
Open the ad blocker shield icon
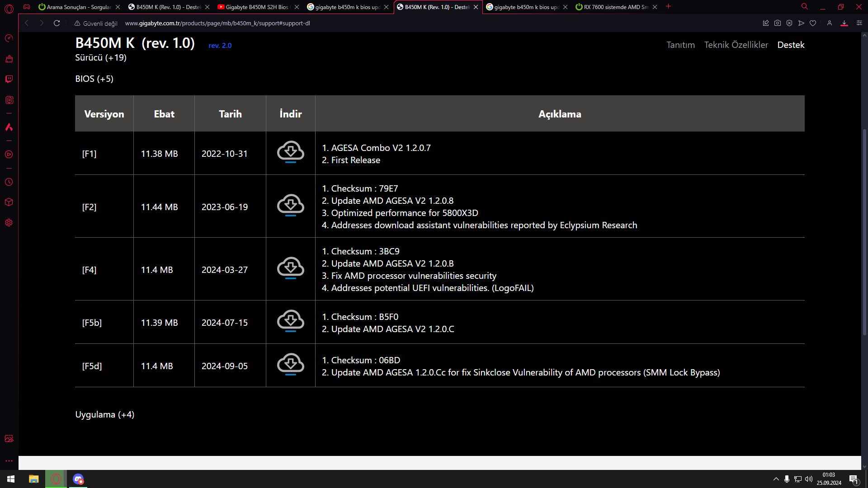[789, 23]
